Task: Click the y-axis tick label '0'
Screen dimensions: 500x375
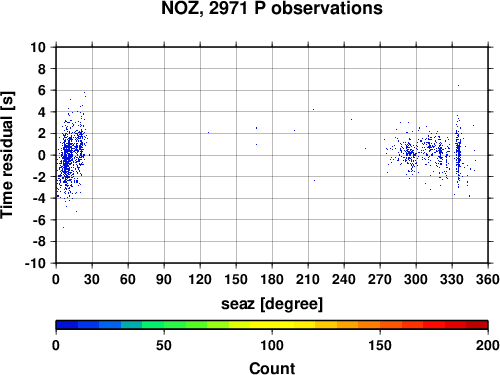Action: tap(42, 155)
